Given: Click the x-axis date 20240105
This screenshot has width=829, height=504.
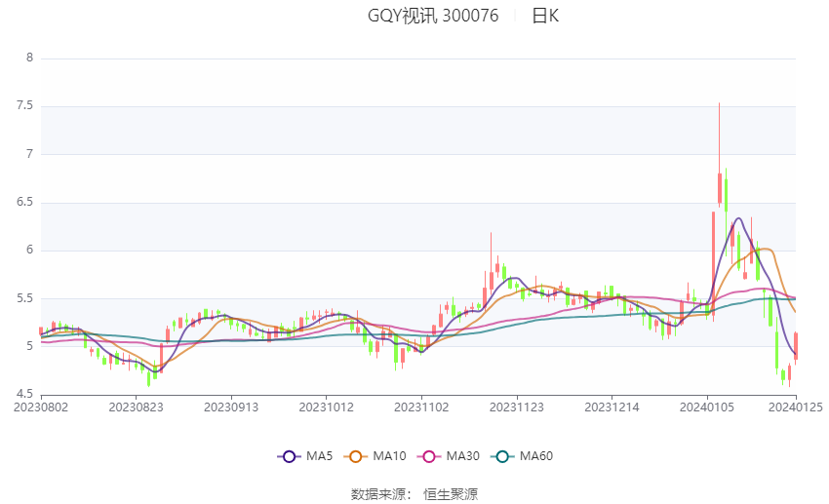Looking at the screenshot, I should 707,407.
